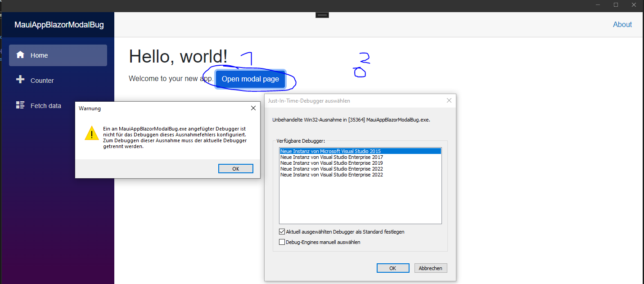Image resolution: width=644 pixels, height=284 pixels.
Task: Open the About link
Action: 622,24
